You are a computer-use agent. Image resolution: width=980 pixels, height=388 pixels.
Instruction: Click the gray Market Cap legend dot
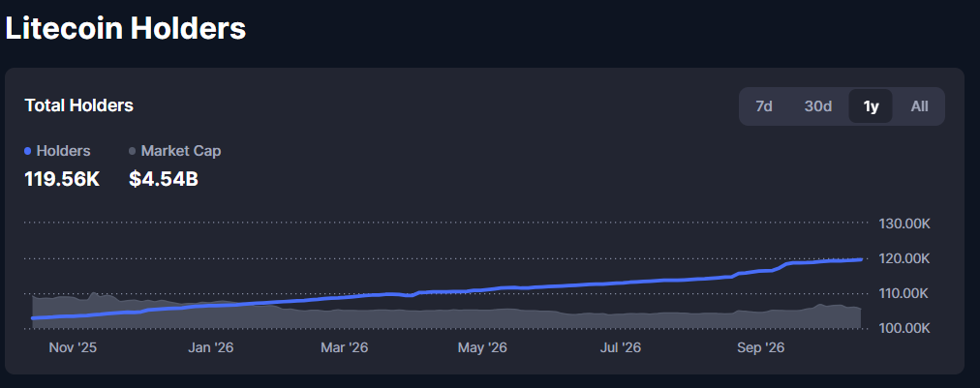coord(132,151)
